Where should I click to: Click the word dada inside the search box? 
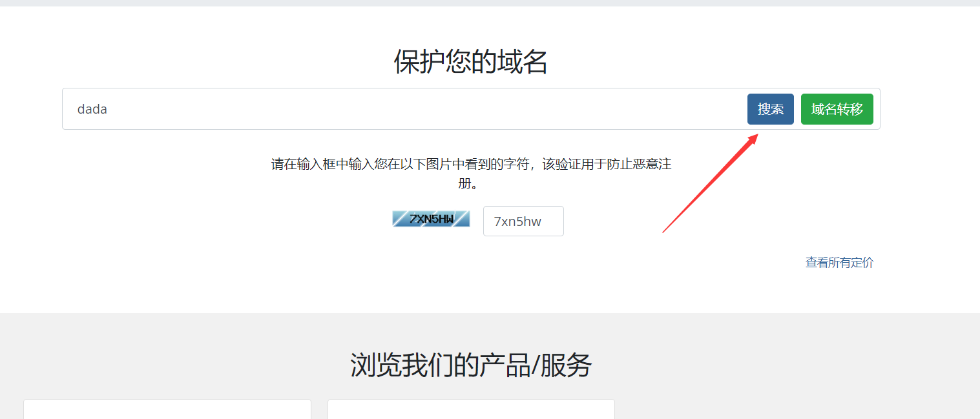[92, 109]
